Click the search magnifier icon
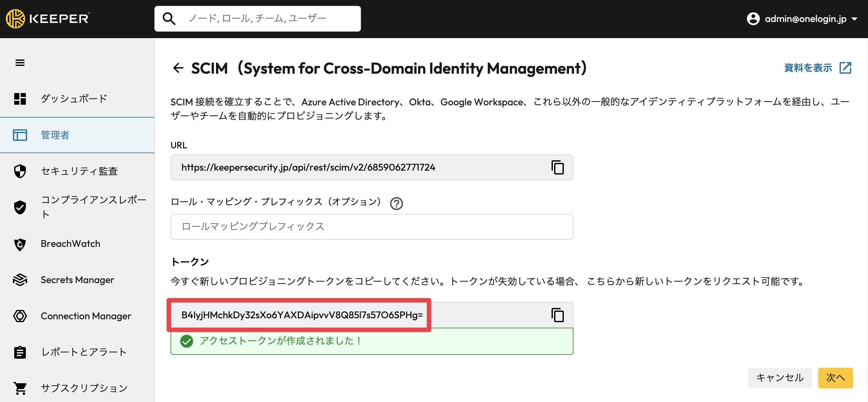Viewport: 868px width, 402px height. tap(169, 19)
